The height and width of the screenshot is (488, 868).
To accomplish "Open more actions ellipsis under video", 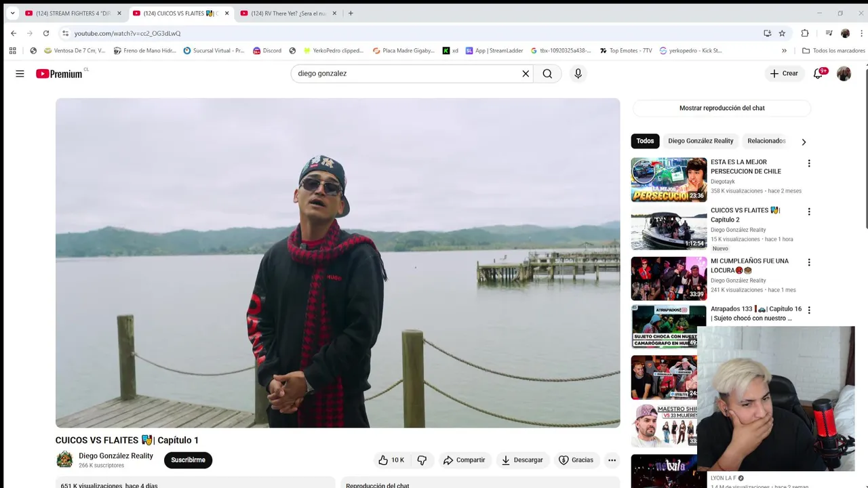I will (612, 460).
